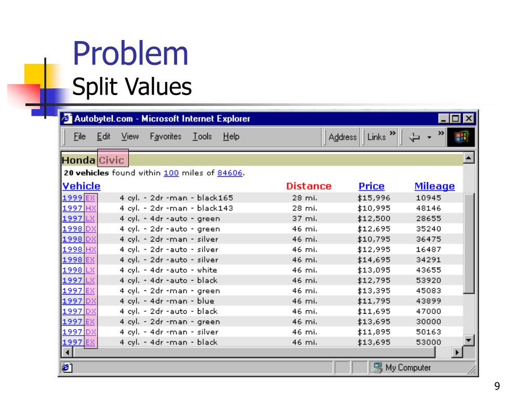532x399 pixels.
Task: Open the 1997 EX green $13,395 listing
Action: [x=79, y=291]
